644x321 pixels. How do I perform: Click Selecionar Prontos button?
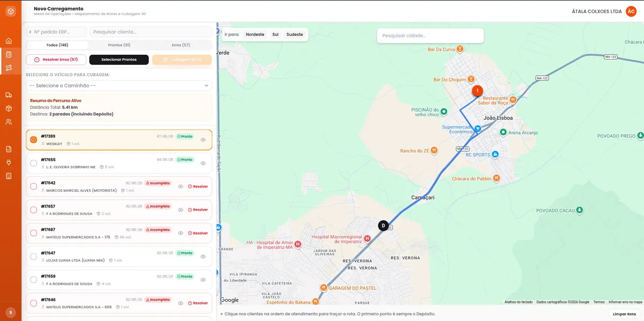[x=119, y=60]
